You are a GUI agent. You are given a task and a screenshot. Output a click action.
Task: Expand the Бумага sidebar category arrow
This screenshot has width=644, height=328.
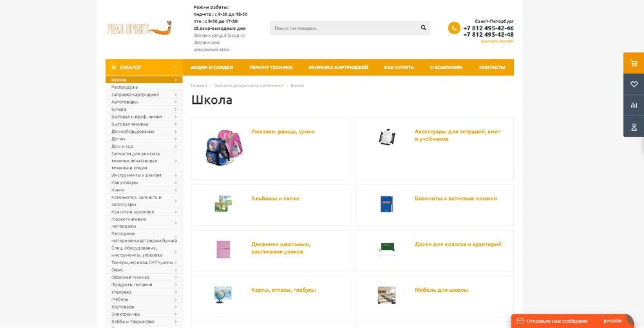click(175, 110)
